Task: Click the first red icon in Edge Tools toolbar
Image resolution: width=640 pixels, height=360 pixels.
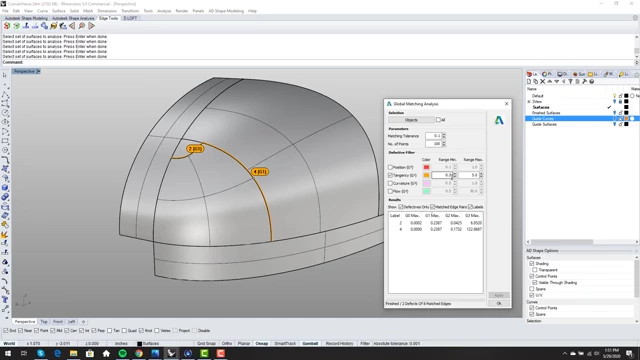Action: tap(7, 26)
